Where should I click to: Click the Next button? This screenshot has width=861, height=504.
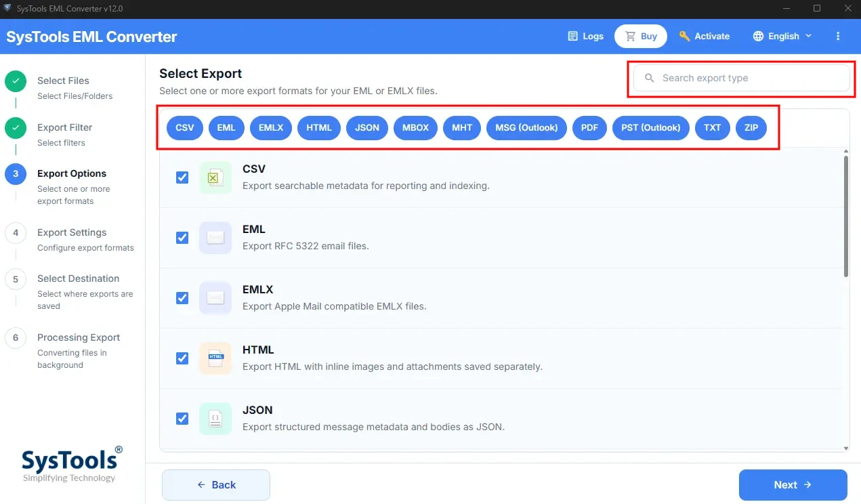[793, 485]
